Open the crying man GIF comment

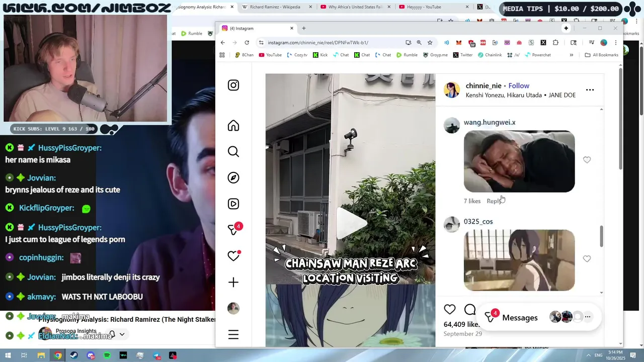519,161
